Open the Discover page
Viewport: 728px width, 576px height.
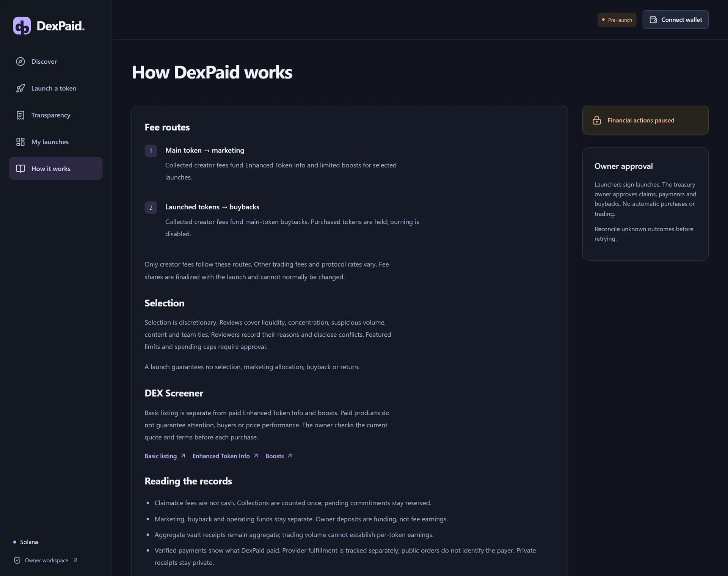pyautogui.click(x=56, y=61)
